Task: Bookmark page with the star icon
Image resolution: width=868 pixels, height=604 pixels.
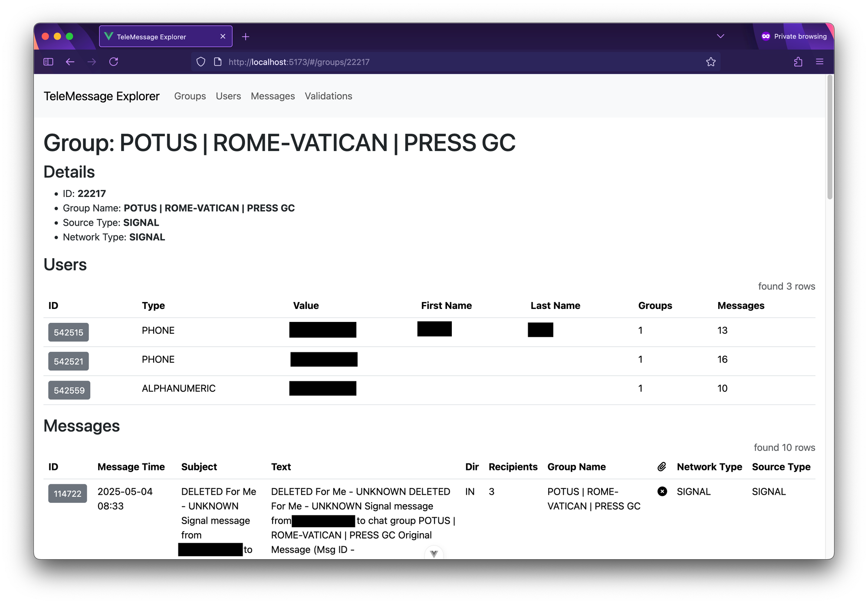Action: tap(710, 62)
